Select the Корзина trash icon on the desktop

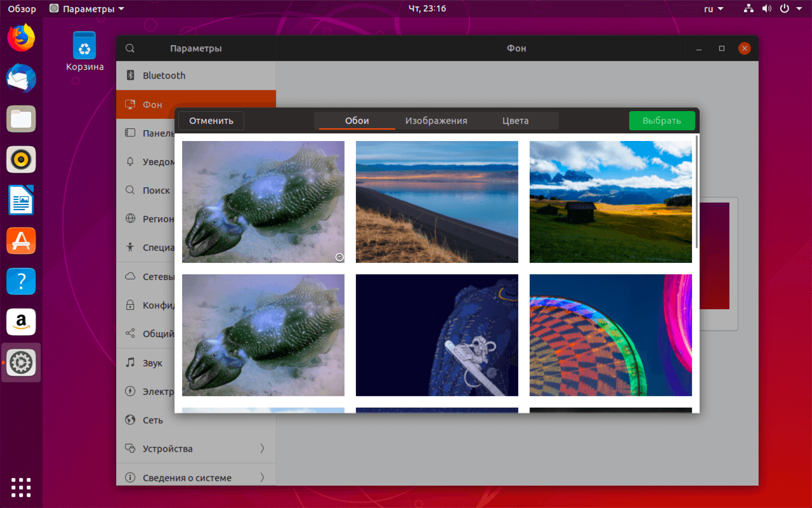coord(84,51)
